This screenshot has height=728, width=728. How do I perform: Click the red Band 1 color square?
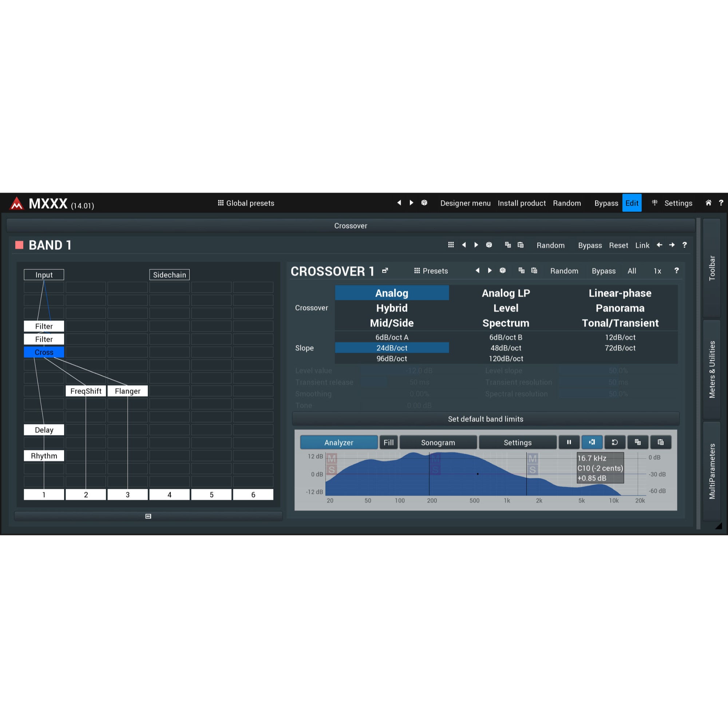point(19,245)
